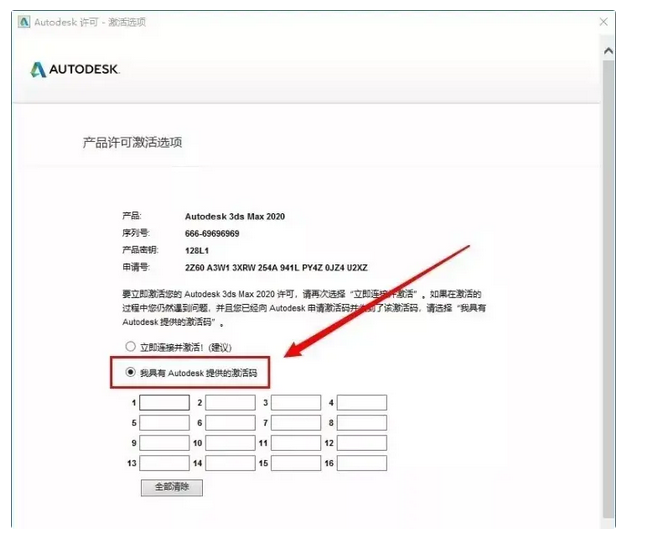Click activation code field 9
Image resolution: width=648 pixels, height=547 pixels.
[x=164, y=443]
